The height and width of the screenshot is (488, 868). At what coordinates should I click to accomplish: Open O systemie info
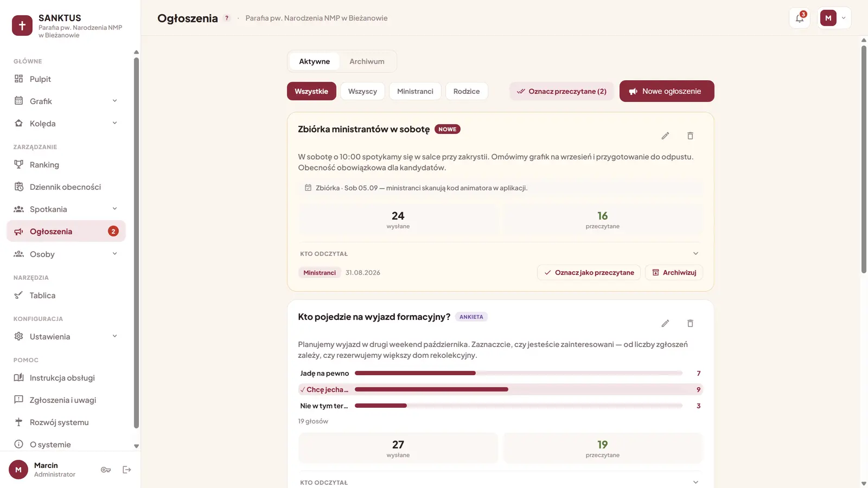(66, 445)
